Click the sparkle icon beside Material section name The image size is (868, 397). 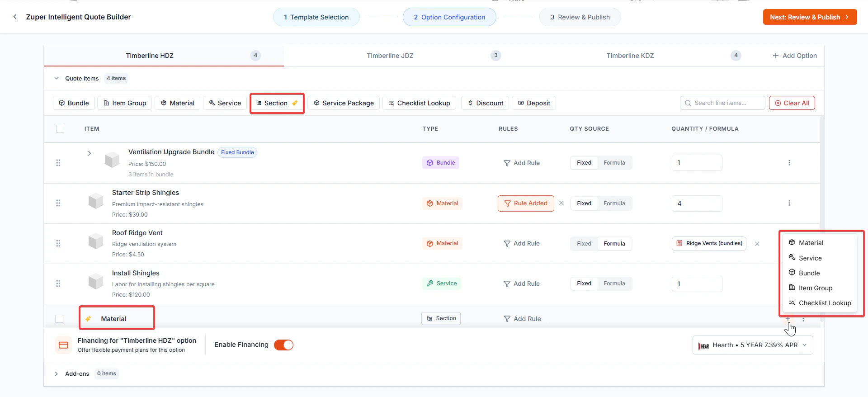pyautogui.click(x=88, y=319)
